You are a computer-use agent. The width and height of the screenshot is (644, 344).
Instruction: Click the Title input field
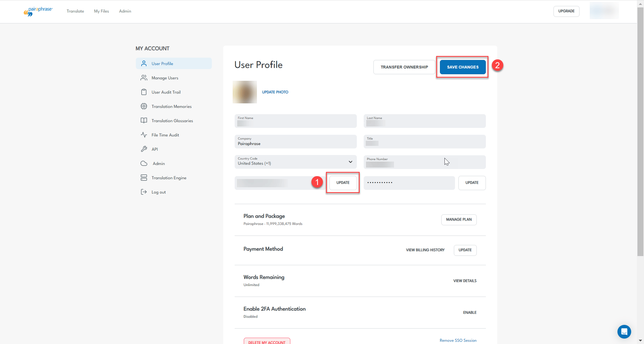click(x=424, y=142)
